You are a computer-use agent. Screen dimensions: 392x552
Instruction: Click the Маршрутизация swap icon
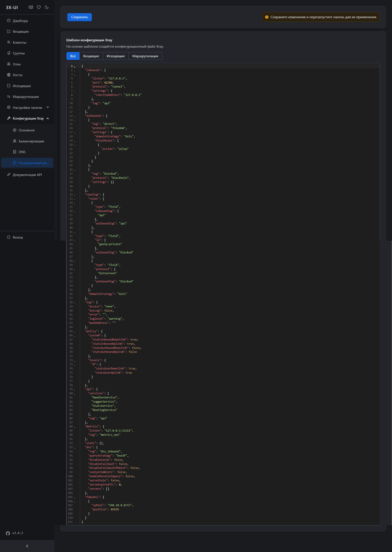tap(9, 97)
